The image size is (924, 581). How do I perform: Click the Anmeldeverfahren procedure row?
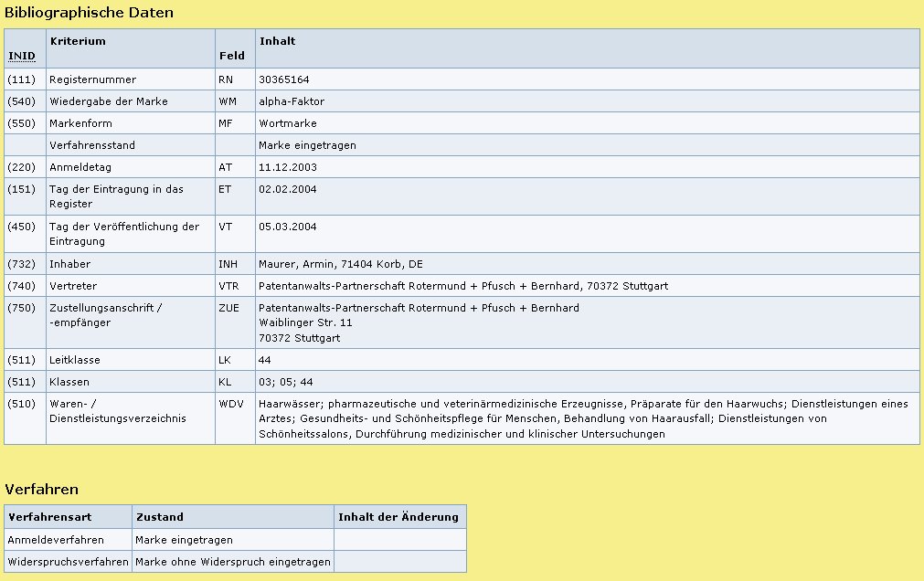click(x=56, y=540)
